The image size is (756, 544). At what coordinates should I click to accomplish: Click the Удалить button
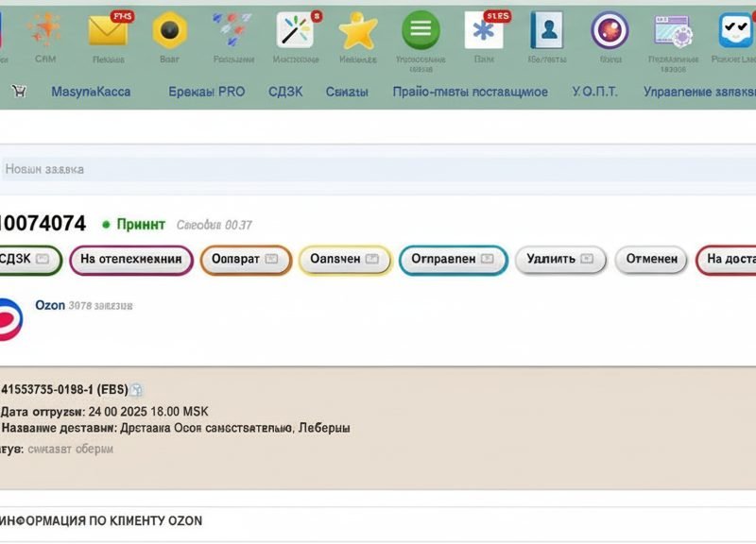coord(560,260)
